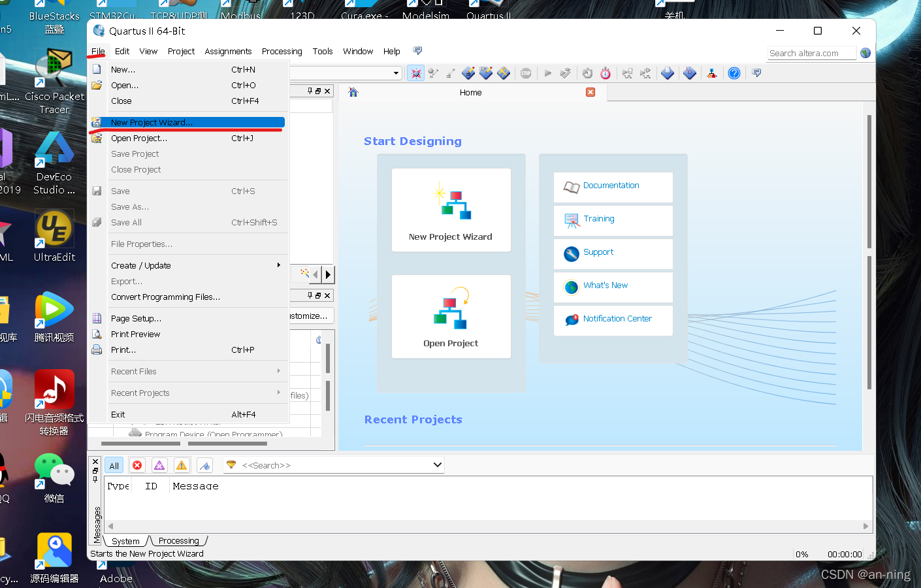Screen dimensions: 921x588
Task: Expand the Recent Files submenu arrow
Action: point(279,371)
